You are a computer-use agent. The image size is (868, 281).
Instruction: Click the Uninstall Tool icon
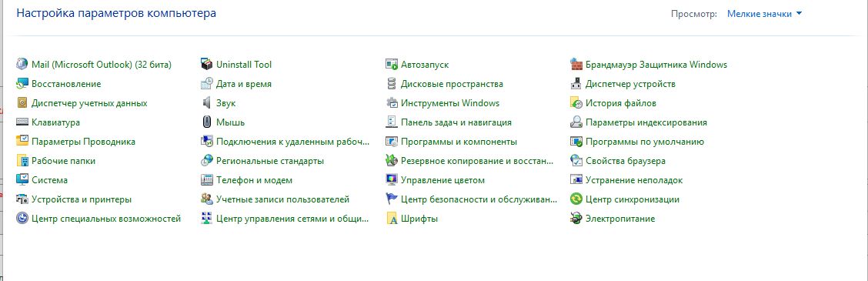point(206,65)
